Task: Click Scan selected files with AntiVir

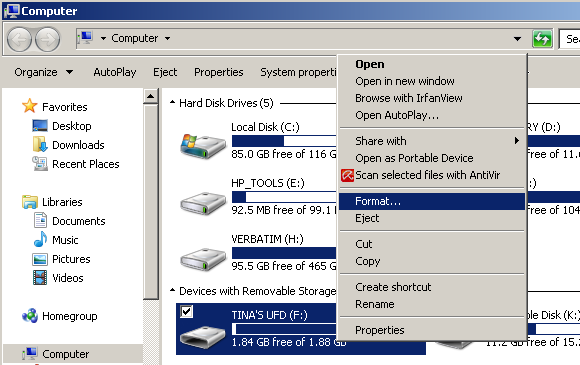Action: pos(432,175)
